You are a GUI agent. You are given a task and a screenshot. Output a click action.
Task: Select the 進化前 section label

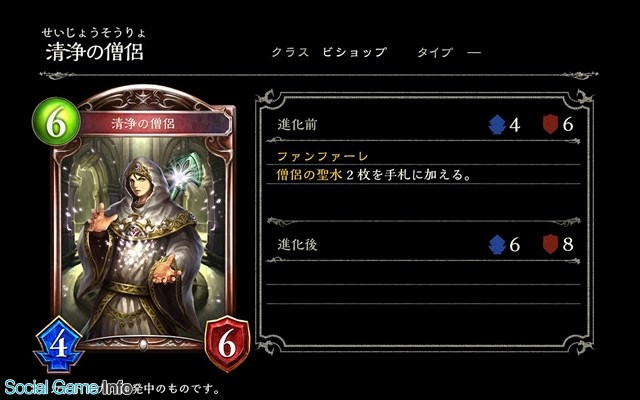(x=297, y=124)
